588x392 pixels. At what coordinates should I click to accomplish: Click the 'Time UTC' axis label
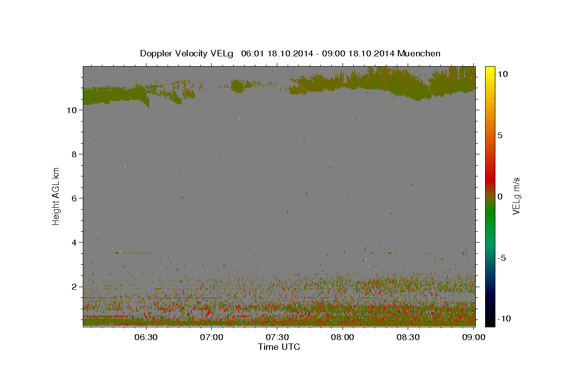279,347
